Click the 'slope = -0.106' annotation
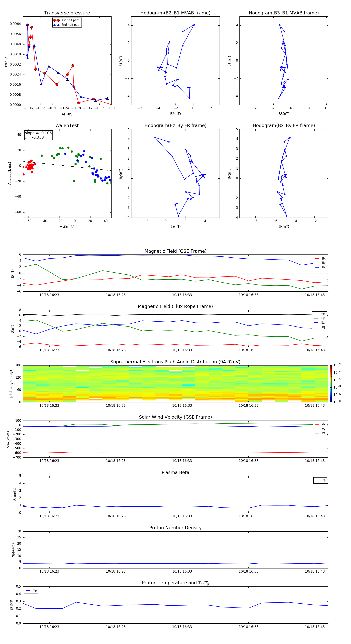Screen dimensions: 351x644 38,133
